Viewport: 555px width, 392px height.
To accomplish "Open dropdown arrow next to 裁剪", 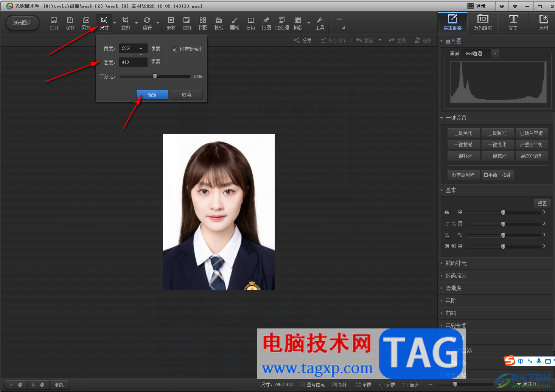I will [136, 23].
